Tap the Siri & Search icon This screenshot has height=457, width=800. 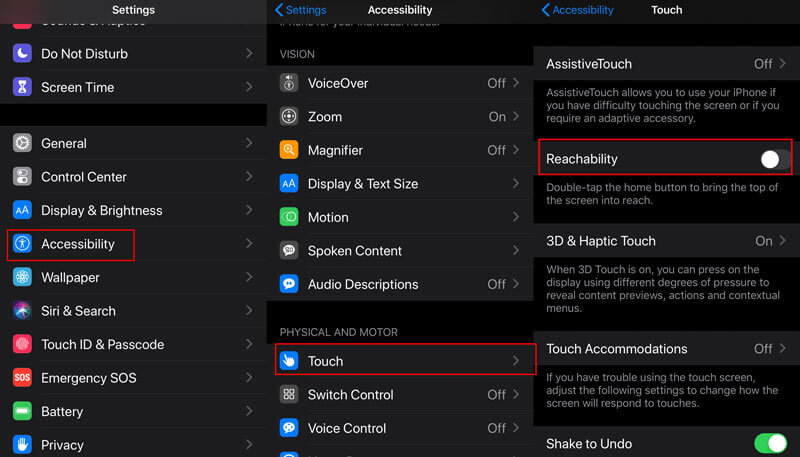pos(22,311)
